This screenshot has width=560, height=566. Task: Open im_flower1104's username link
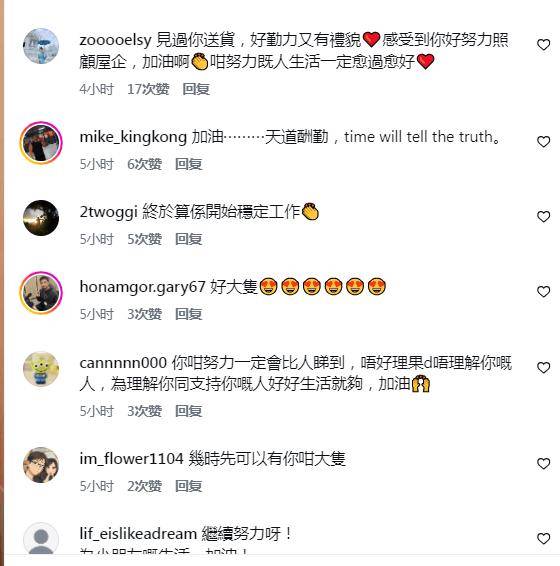[131, 459]
